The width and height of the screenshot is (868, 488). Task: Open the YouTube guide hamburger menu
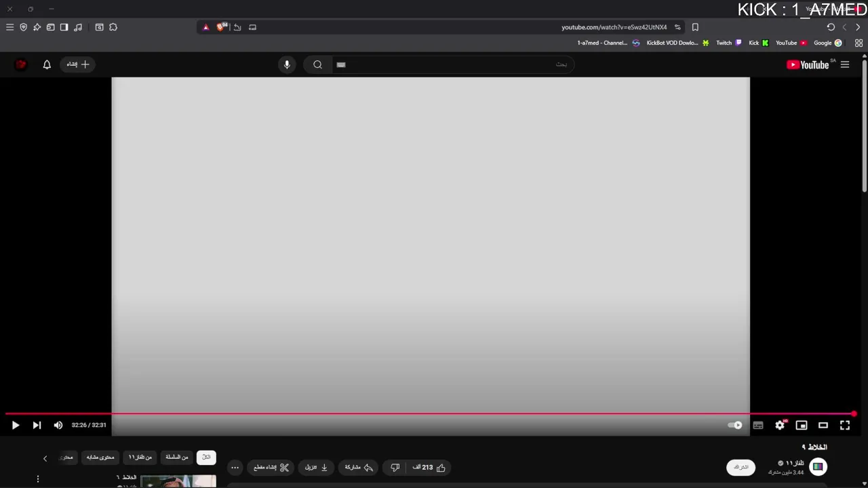pos(845,64)
